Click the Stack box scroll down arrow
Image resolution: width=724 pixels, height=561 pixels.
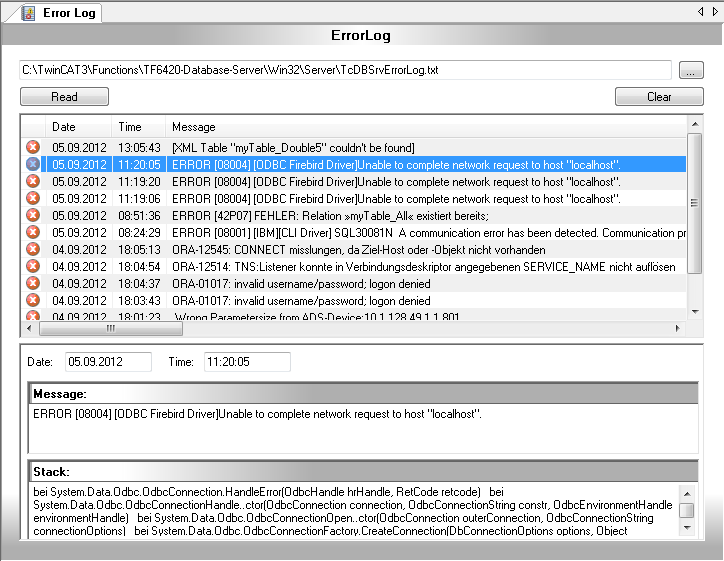687,527
